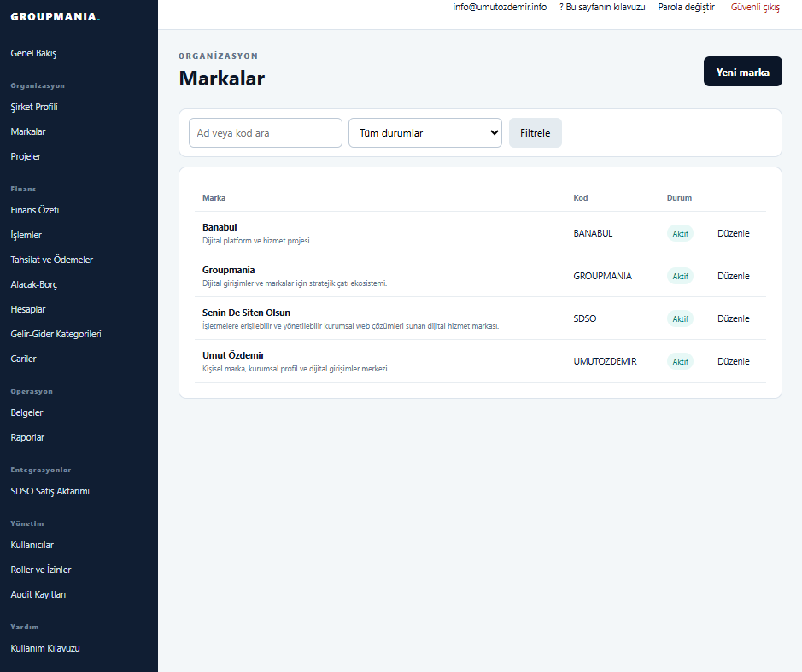Select Tahsilat ve Ödemeler menu item

[51, 260]
